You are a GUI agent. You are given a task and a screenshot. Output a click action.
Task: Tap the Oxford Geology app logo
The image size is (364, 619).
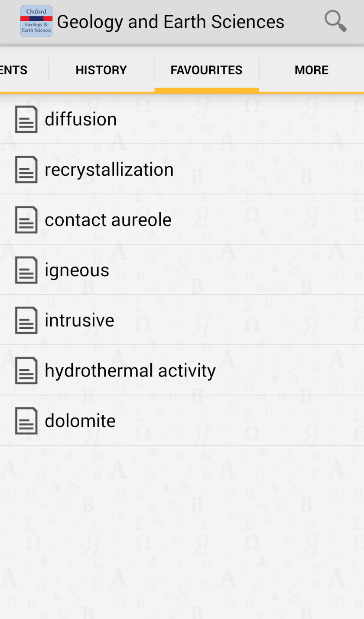[36, 21]
